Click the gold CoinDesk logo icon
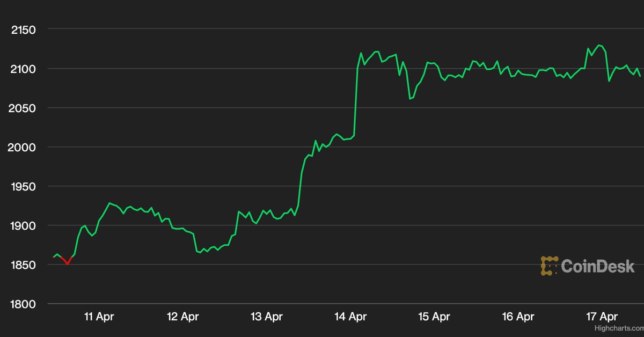Image resolution: width=644 pixels, height=337 pixels. (549, 266)
